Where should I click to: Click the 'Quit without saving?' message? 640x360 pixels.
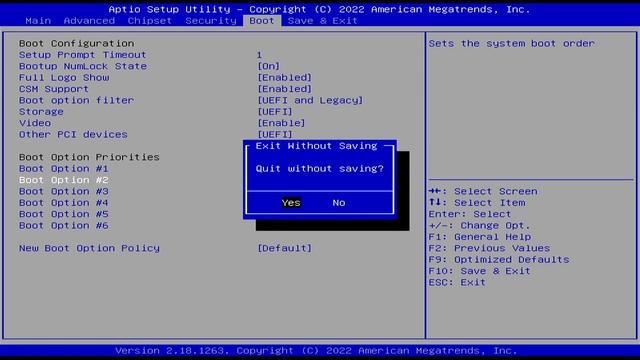(320, 169)
